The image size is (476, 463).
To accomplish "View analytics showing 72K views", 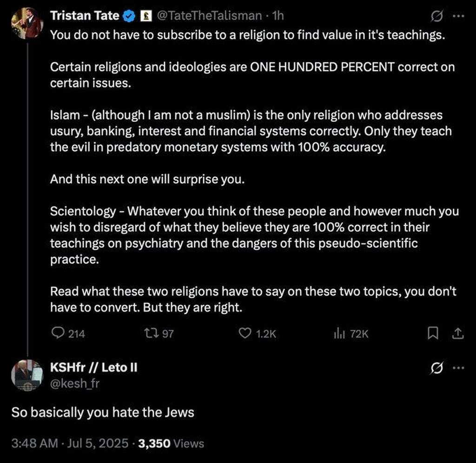I will 338,333.
